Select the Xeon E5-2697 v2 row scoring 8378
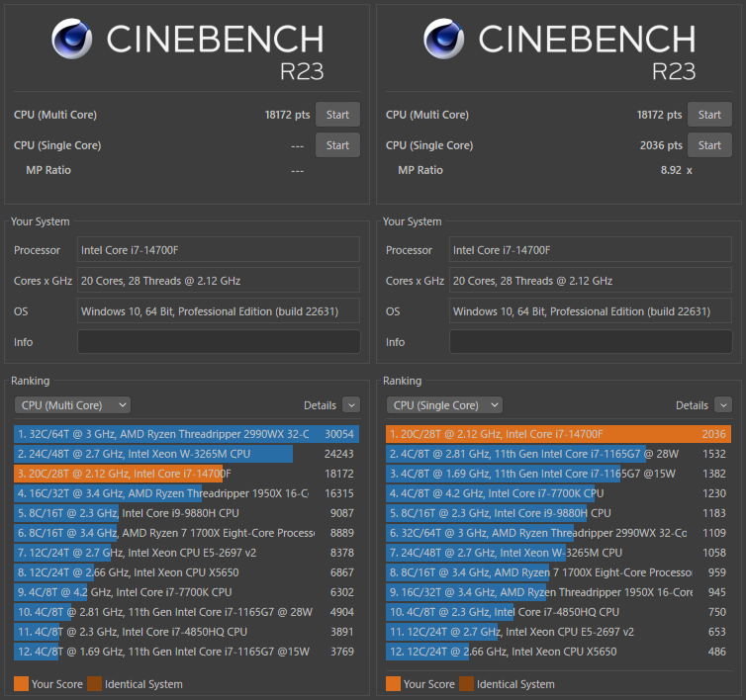This screenshot has width=746, height=700. click(x=186, y=553)
